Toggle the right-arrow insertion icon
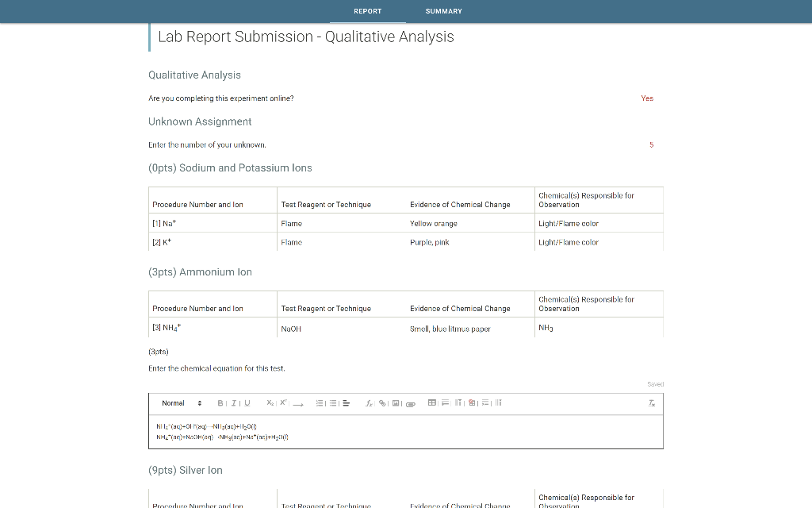 click(297, 404)
